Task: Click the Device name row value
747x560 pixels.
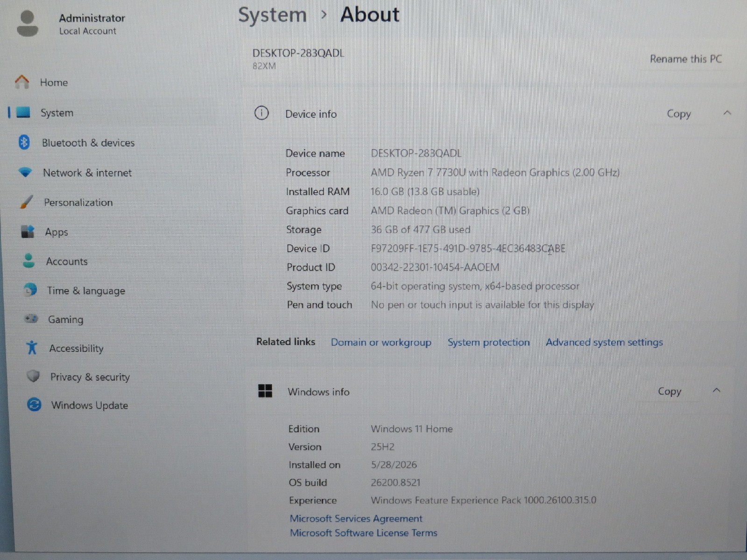Action: 416,154
